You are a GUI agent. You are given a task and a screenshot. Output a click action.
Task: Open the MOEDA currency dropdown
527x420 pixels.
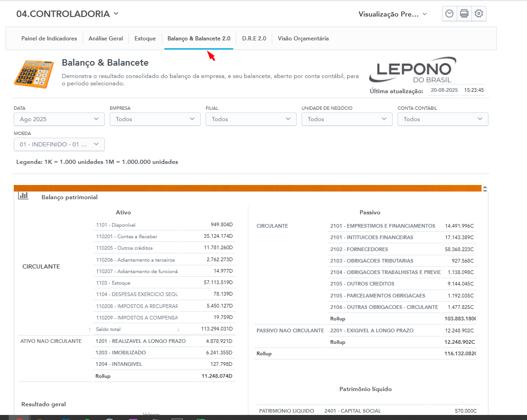[59, 144]
